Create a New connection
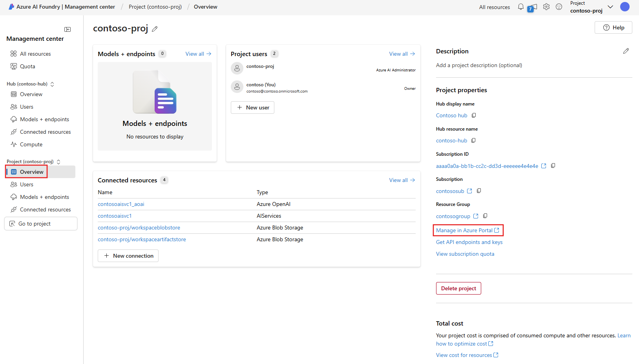This screenshot has height=364, width=639. click(128, 256)
